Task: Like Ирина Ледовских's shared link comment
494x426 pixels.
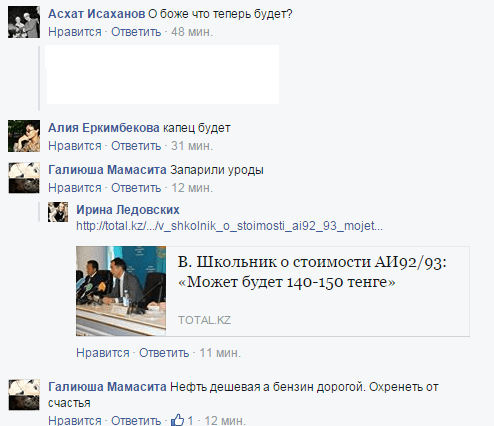Action: coord(103,353)
